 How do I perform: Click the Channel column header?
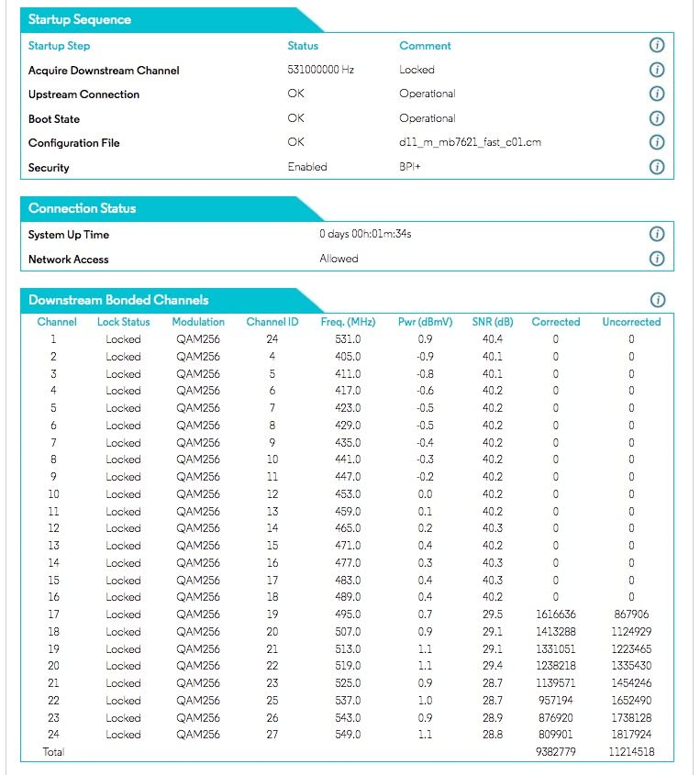point(57,322)
